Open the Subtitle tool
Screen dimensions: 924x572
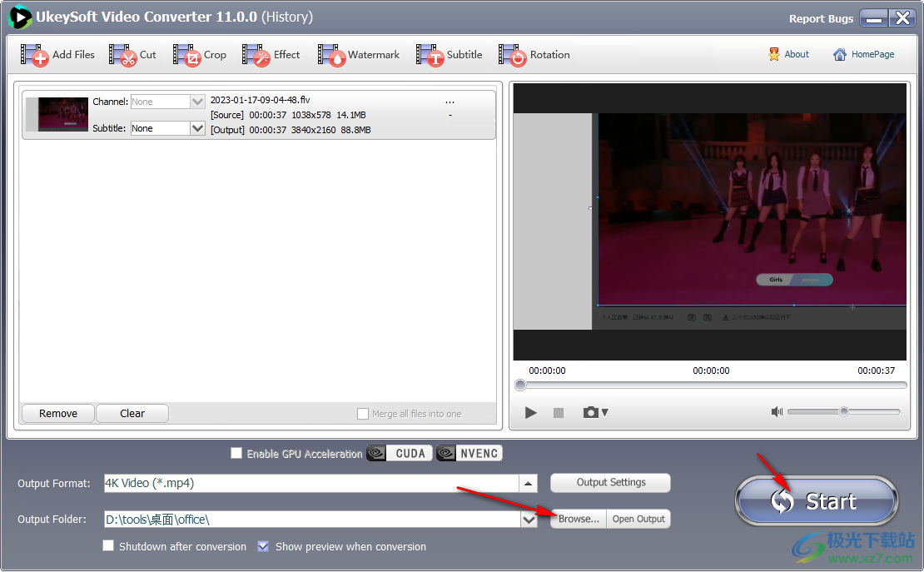(449, 55)
